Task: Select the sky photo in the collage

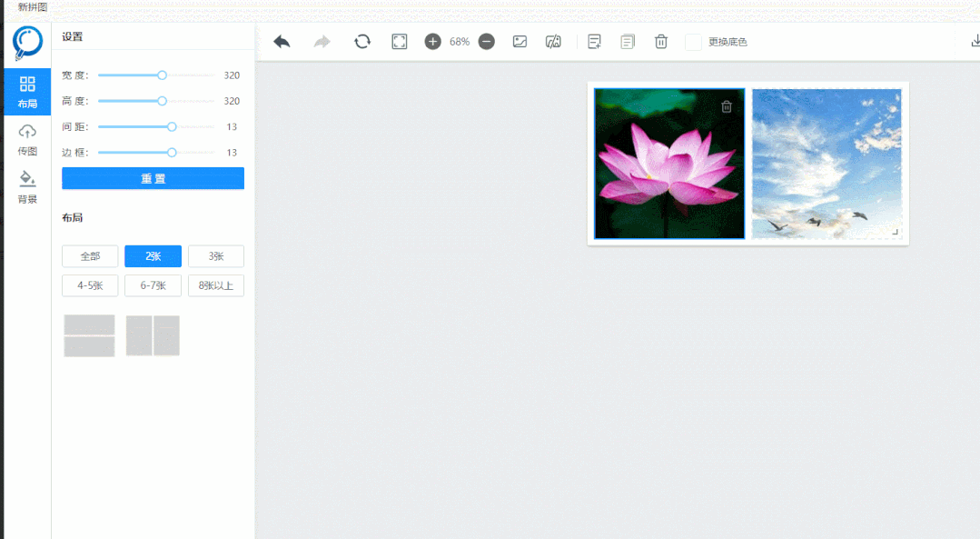Action: tap(827, 164)
